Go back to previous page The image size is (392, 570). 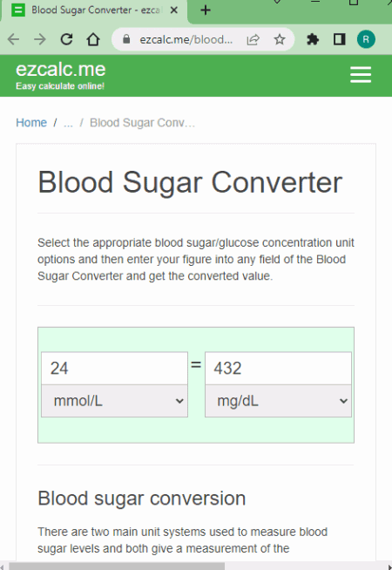[x=13, y=39]
